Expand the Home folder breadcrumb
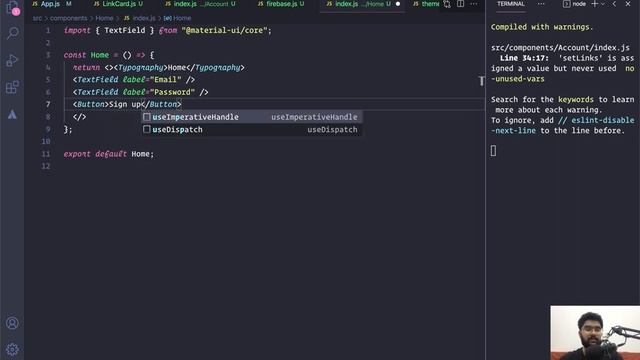The width and height of the screenshot is (640, 360). click(x=104, y=18)
